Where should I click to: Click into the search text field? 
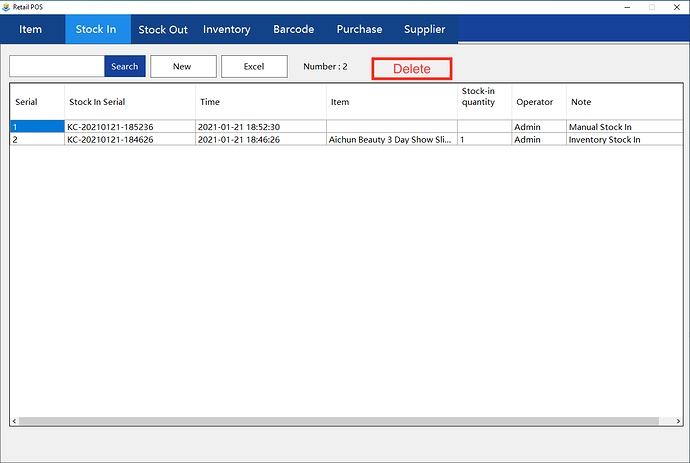point(57,66)
